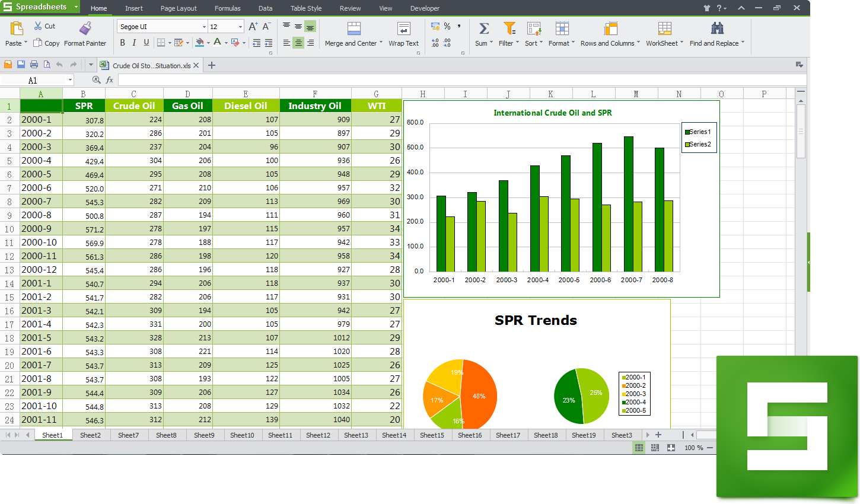Open the Page Layout ribbon tab
Viewport: 860px width, 504px height.
[x=179, y=8]
